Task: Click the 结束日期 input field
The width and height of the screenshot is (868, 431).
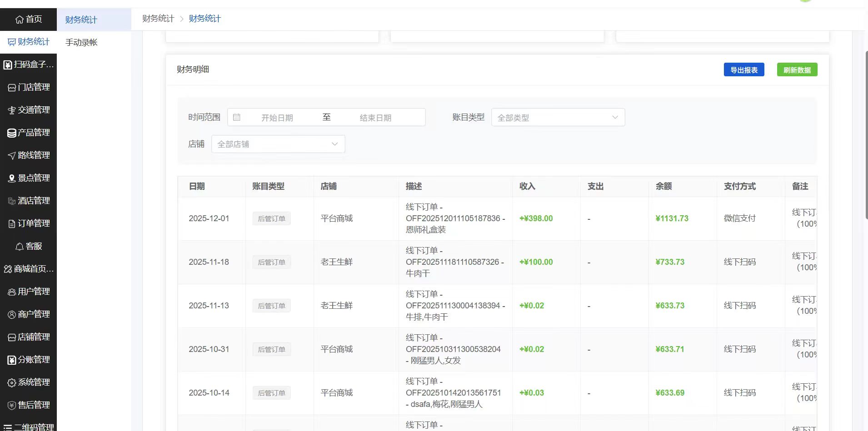Action: tap(375, 118)
